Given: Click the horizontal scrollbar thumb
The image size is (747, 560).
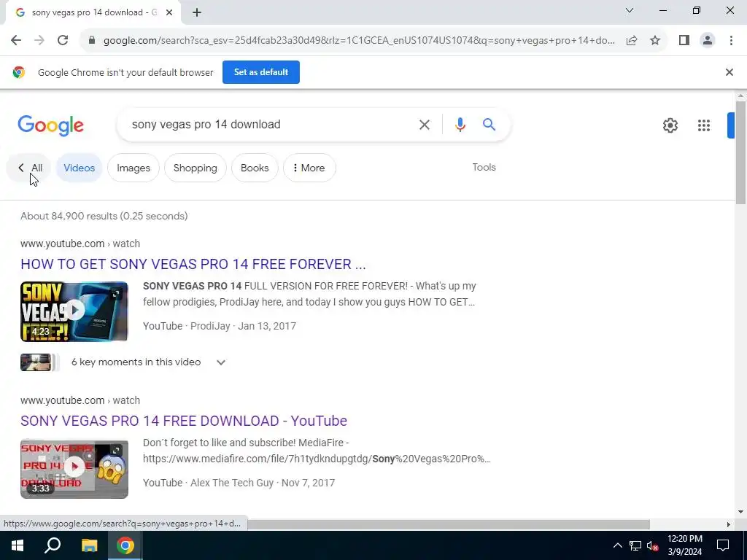Looking at the screenshot, I should (448, 524).
